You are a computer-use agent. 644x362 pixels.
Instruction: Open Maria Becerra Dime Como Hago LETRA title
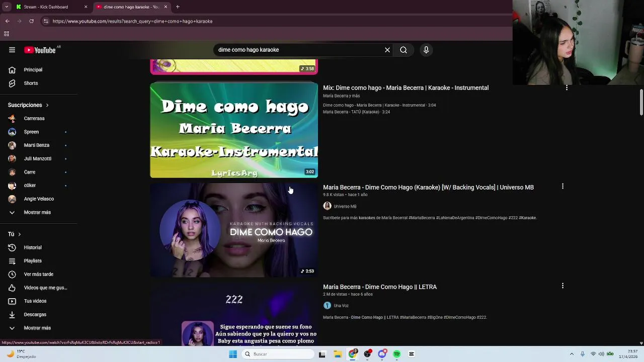(x=380, y=287)
